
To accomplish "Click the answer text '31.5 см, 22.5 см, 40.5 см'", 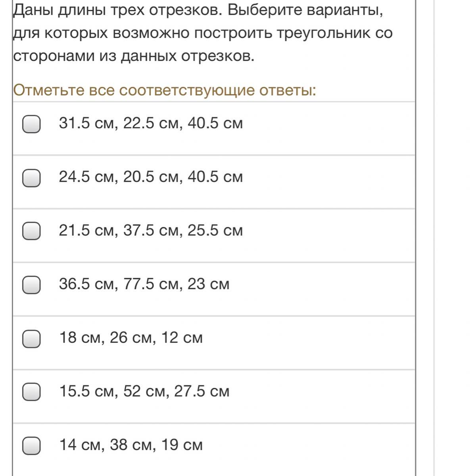I will [x=151, y=123].
